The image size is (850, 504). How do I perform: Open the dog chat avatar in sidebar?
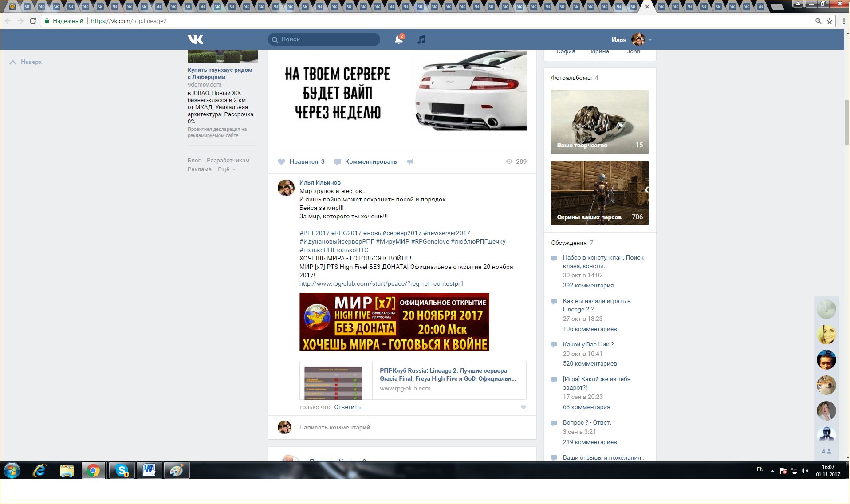[826, 385]
